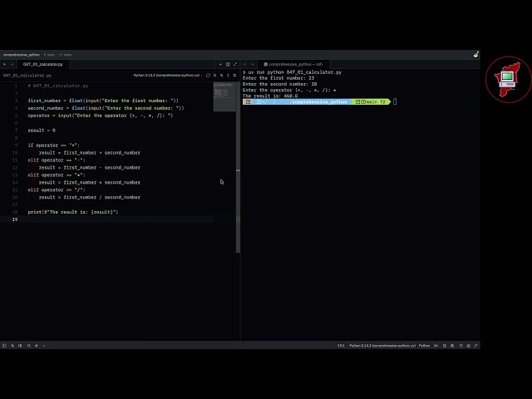Split the editor pane with split icon
Image resolution: width=532 pixels, height=399 pixels.
pos(228,64)
